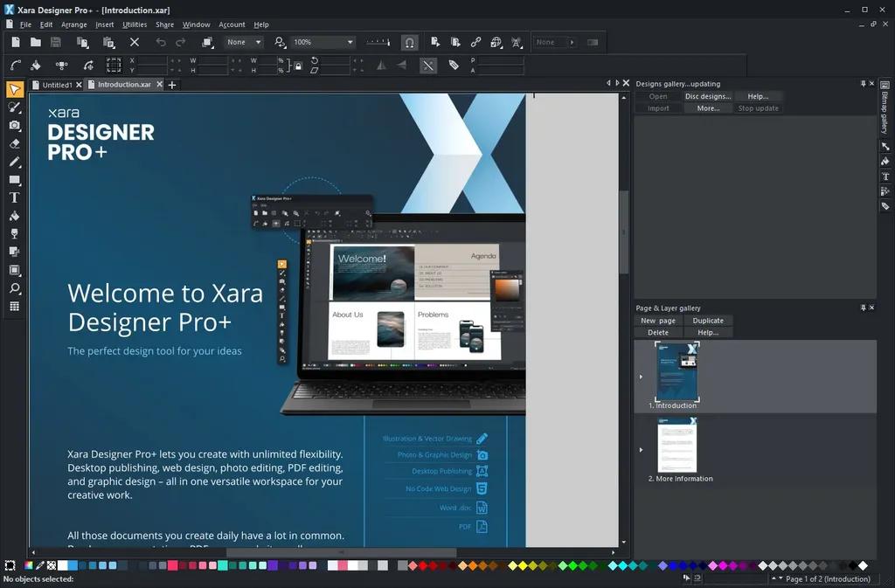Viewport: 895px width, 588px height.
Task: Select the Photo tool camera icon
Action: point(15,126)
